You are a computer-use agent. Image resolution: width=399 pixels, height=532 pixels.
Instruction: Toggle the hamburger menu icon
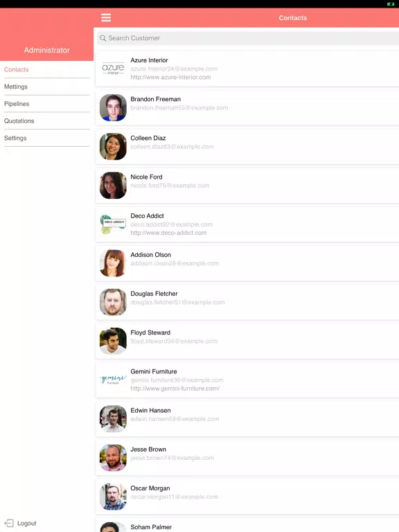click(x=106, y=17)
